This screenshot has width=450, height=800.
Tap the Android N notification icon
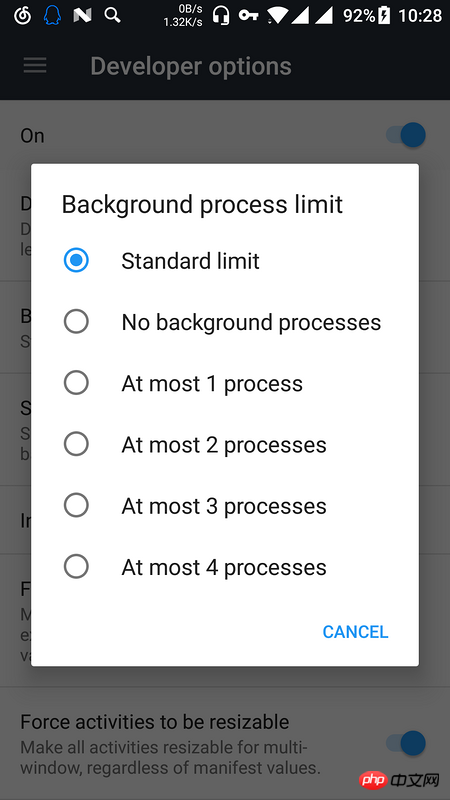tap(82, 16)
